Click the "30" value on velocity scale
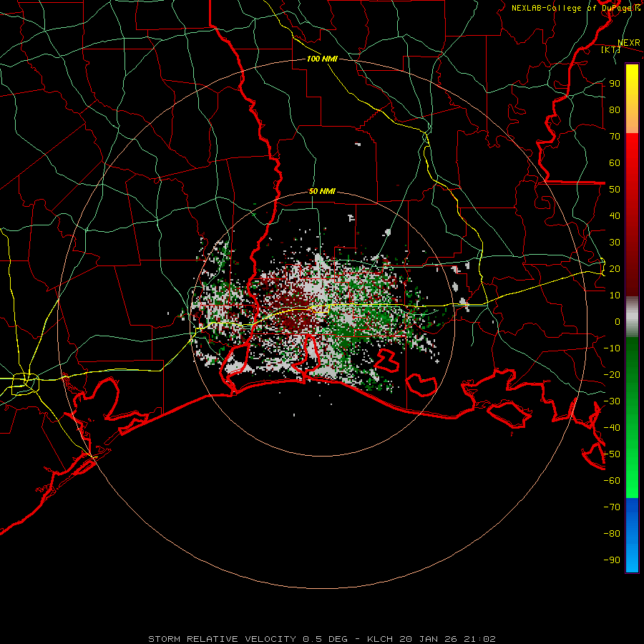Viewport: 644px width, 644px height. tap(615, 243)
